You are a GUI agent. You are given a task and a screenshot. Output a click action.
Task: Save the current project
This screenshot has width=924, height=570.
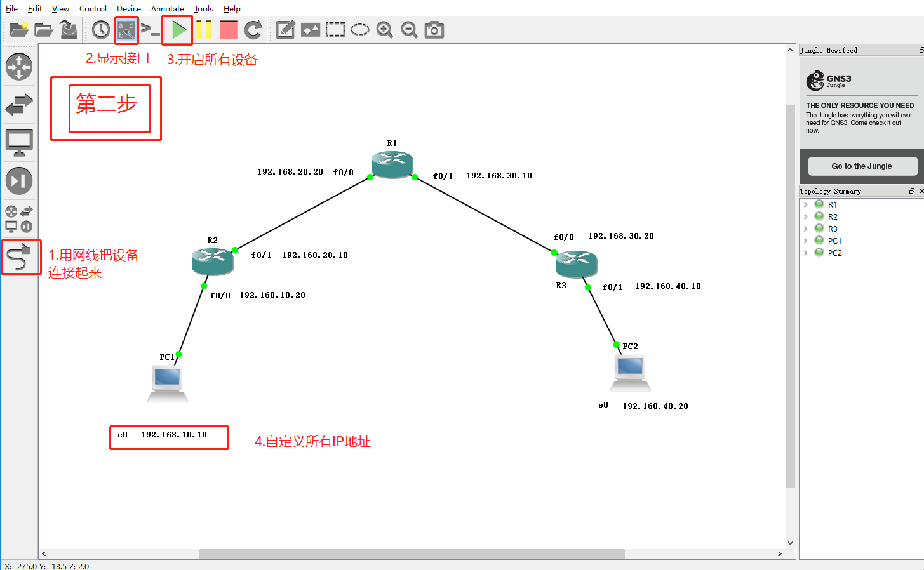(x=69, y=29)
